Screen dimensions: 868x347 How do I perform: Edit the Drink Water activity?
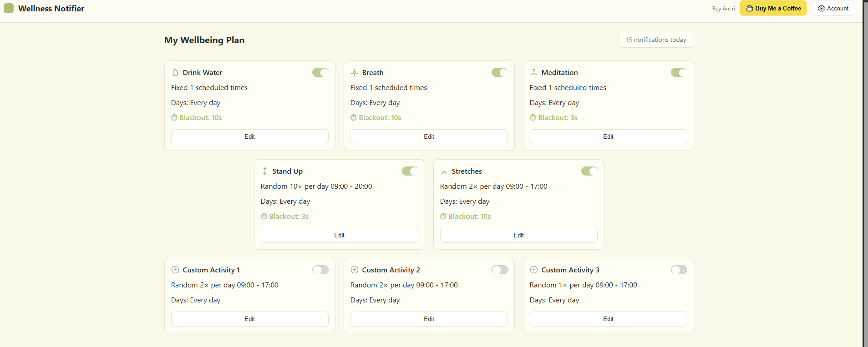click(x=250, y=136)
